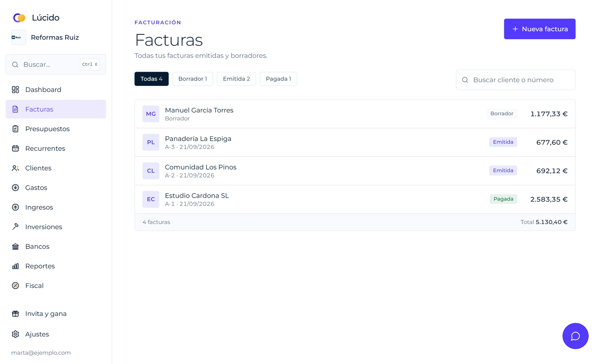Click the 4 facturas count text

click(x=156, y=222)
